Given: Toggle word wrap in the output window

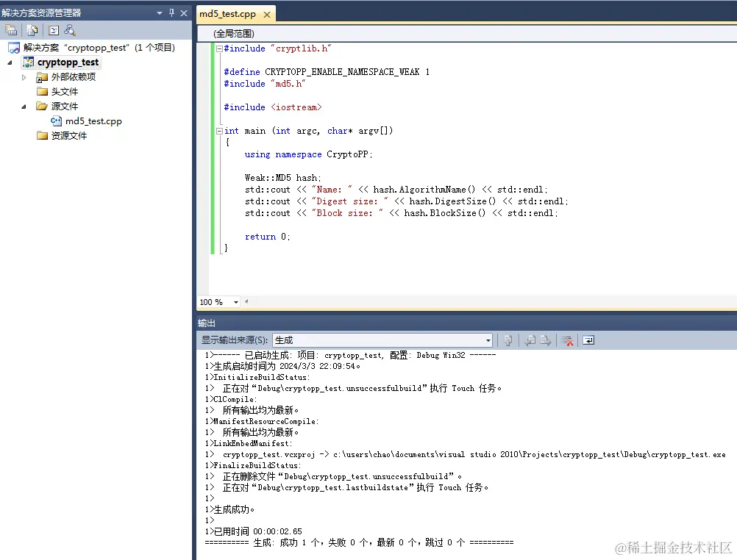Looking at the screenshot, I should [x=588, y=340].
